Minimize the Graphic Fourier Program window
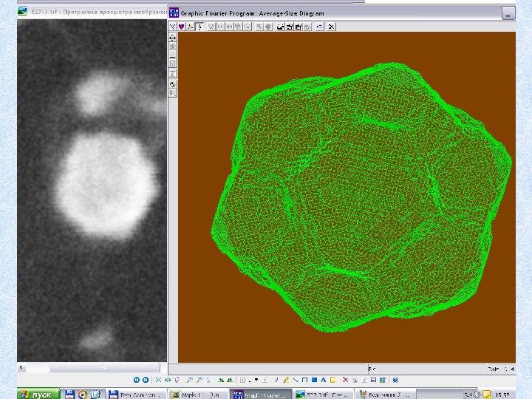This screenshot has height=399, width=532. point(508,14)
